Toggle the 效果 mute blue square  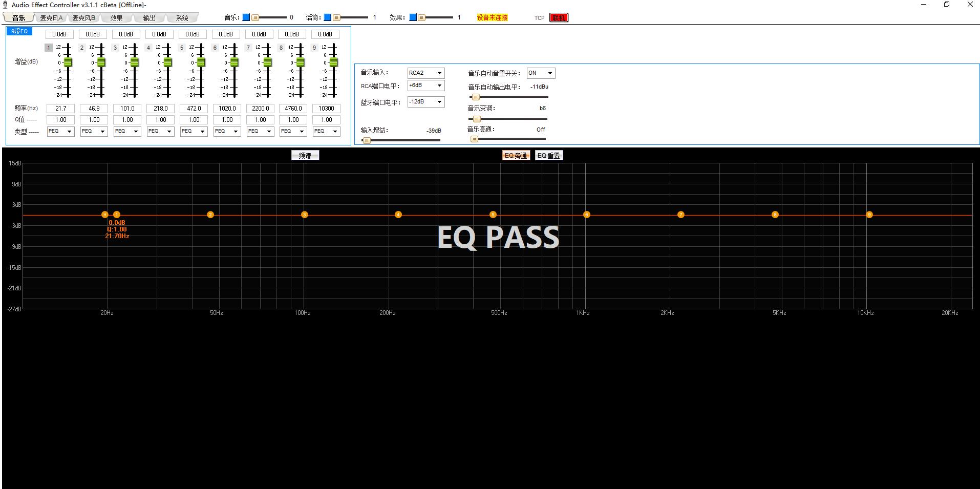tap(413, 17)
